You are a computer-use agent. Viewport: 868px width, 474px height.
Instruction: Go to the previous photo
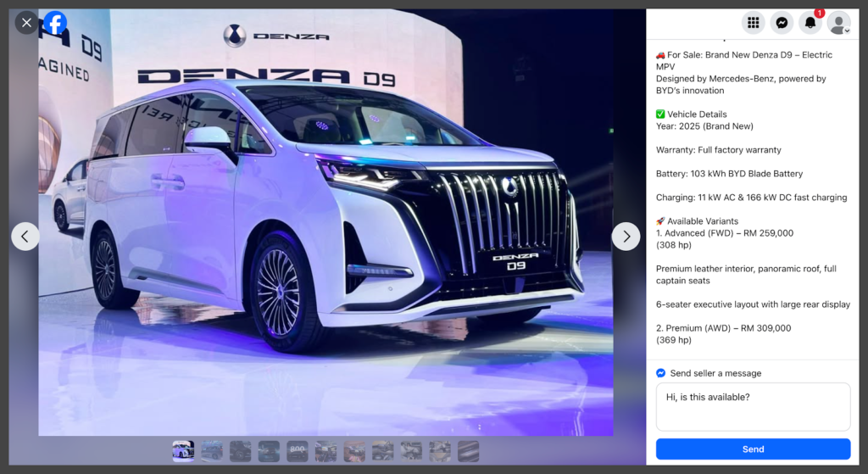tap(25, 237)
